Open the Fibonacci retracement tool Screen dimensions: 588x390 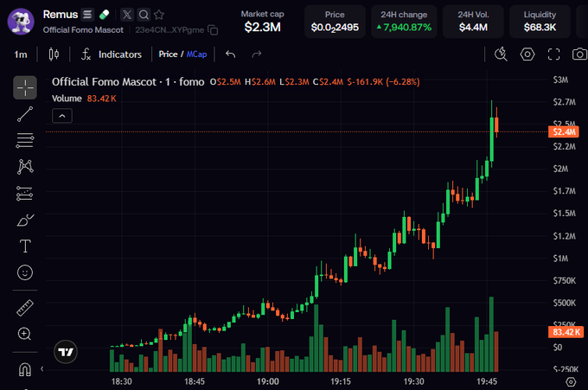[25, 141]
